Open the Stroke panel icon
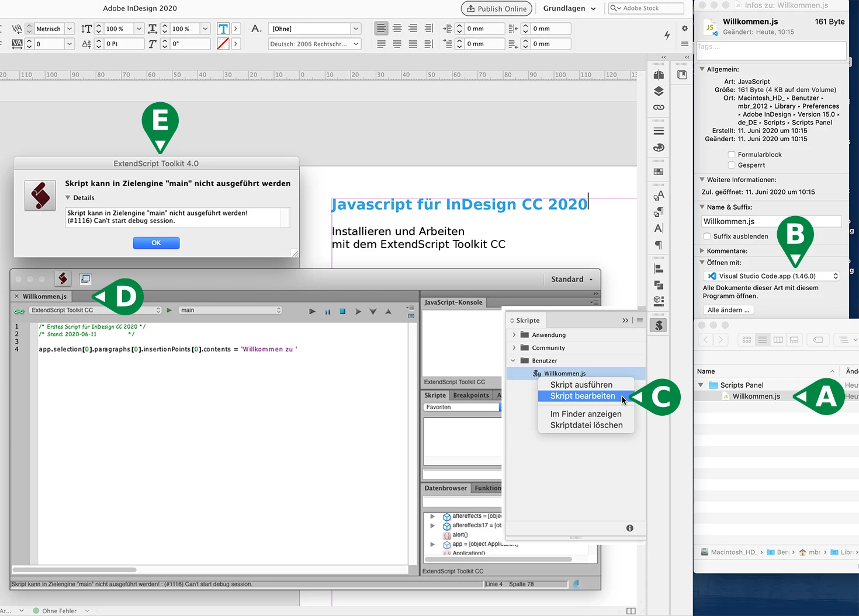Viewport: 859px width, 616px height. [x=659, y=131]
